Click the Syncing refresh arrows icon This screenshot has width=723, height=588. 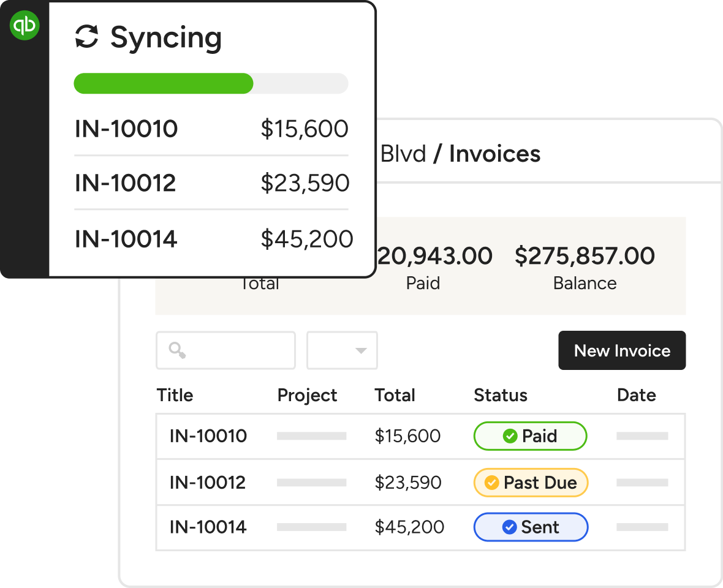pyautogui.click(x=86, y=37)
